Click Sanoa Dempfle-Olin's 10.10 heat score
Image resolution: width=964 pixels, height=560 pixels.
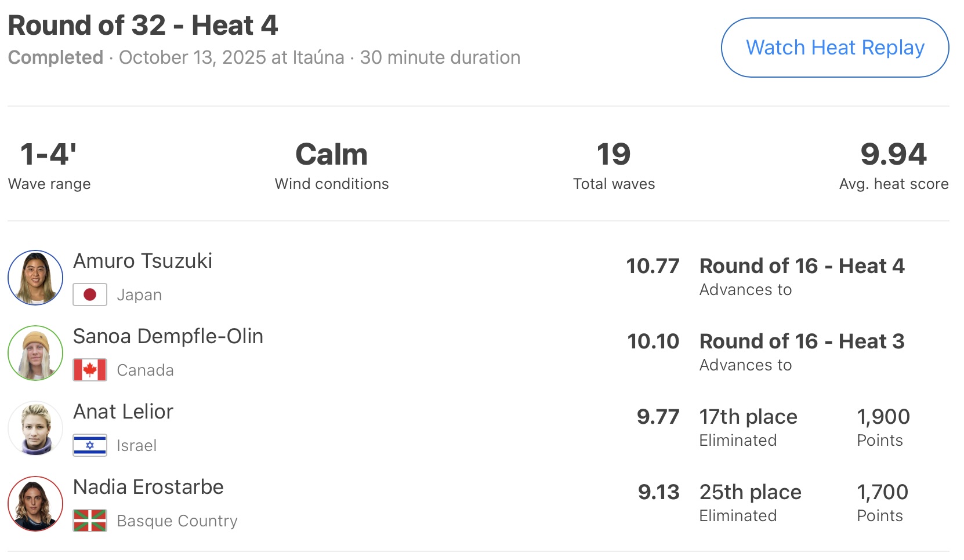[653, 341]
